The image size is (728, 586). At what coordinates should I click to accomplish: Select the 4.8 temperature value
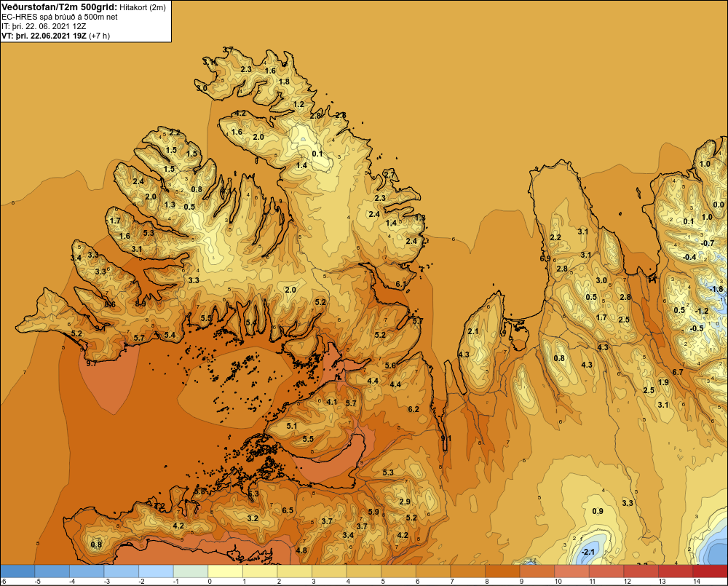click(x=301, y=550)
